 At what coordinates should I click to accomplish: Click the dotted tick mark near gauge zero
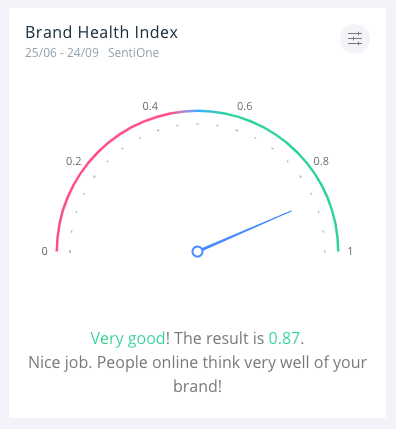(x=70, y=252)
